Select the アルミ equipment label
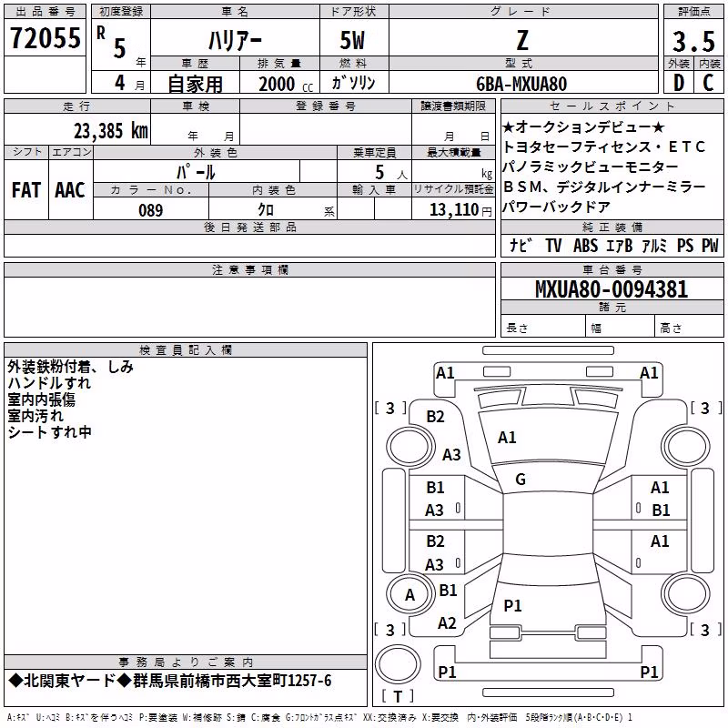This screenshot has width=728, height=728. (x=654, y=245)
